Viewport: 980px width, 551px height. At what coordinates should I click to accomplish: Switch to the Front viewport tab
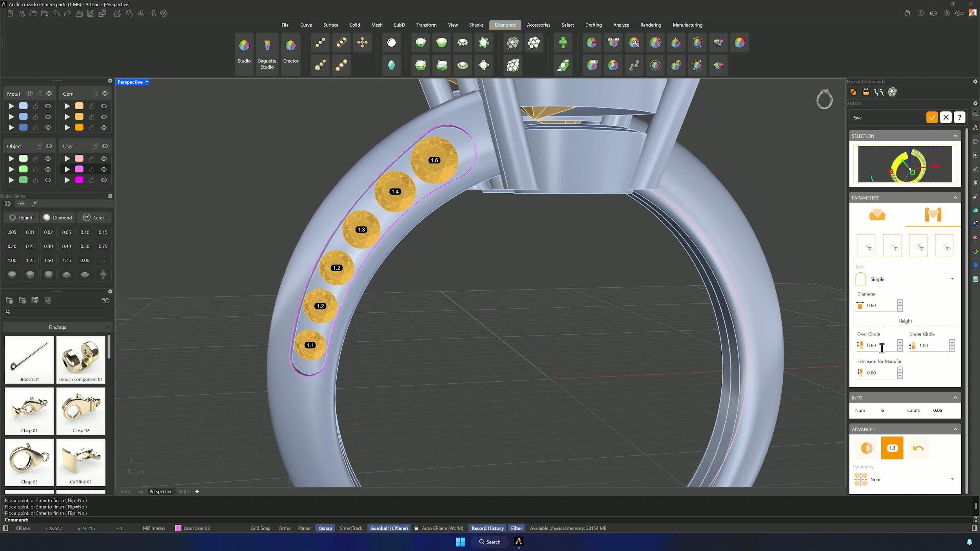[125, 491]
